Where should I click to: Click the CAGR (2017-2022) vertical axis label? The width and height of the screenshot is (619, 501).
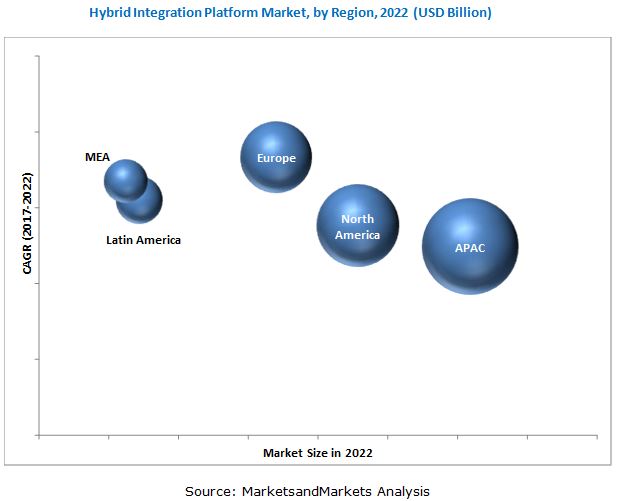pyautogui.click(x=27, y=223)
